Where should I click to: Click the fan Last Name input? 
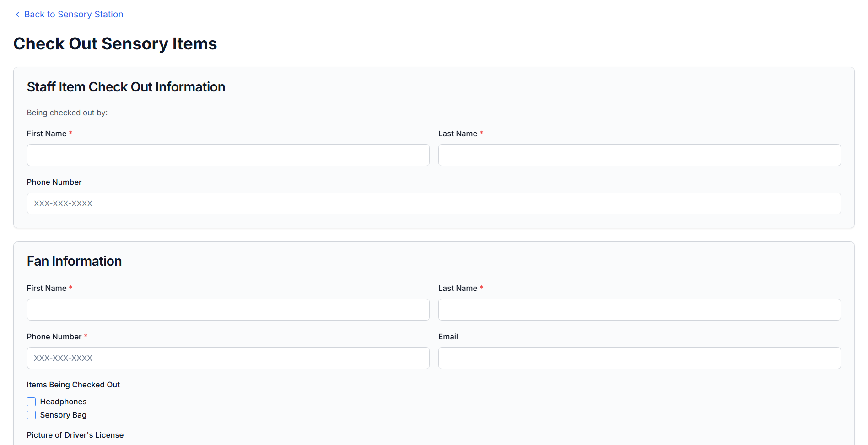tap(640, 310)
